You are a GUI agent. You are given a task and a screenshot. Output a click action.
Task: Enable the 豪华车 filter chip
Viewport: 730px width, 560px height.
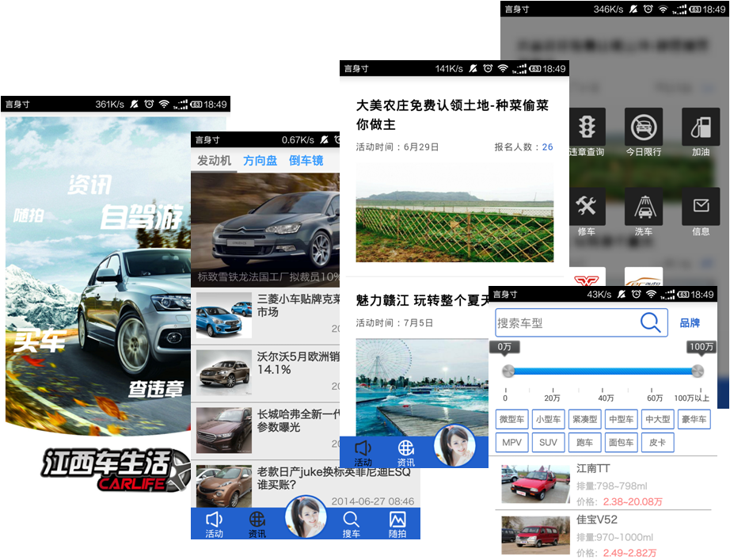tap(694, 420)
